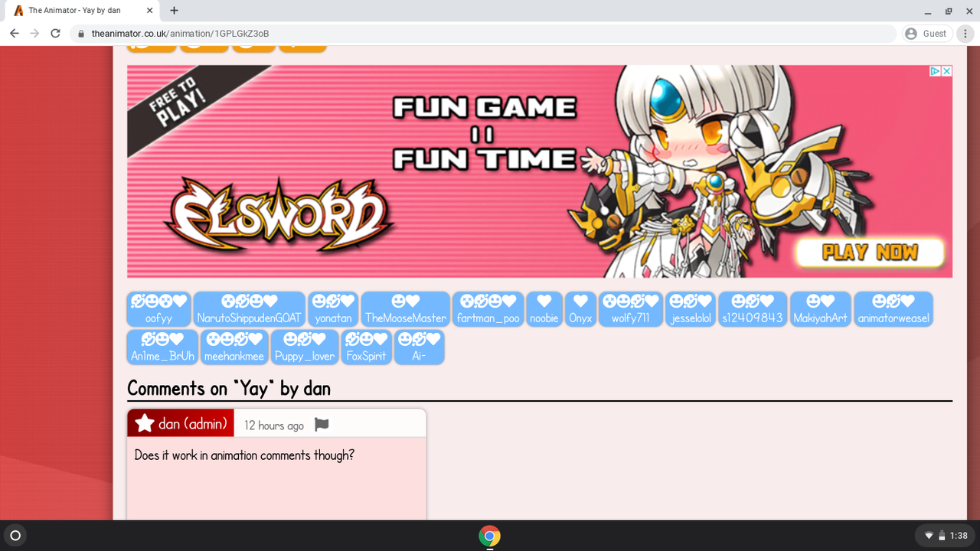Close the Elsword ad with the X

click(x=946, y=71)
